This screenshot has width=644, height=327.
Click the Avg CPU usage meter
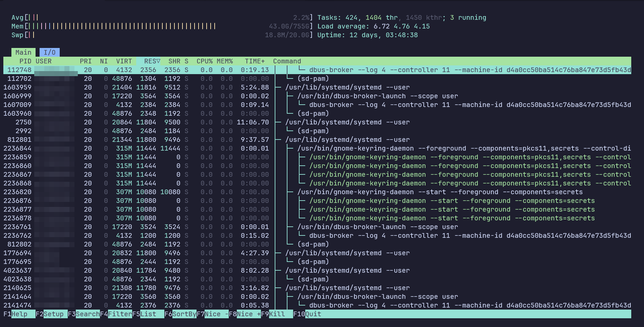(x=162, y=17)
